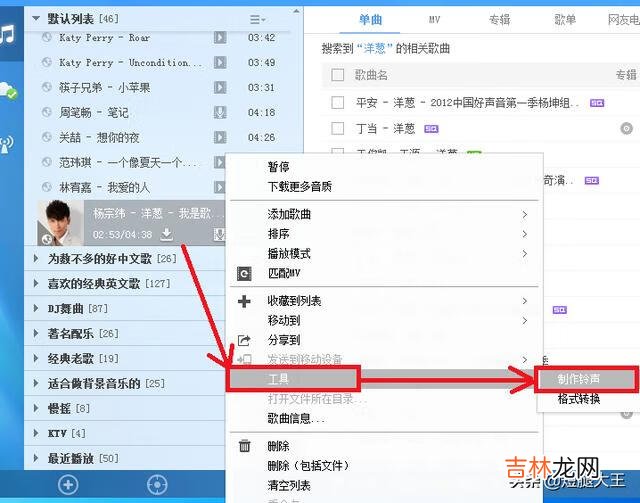
Task: Open the cloud music sidebar icon
Action: tap(8, 90)
